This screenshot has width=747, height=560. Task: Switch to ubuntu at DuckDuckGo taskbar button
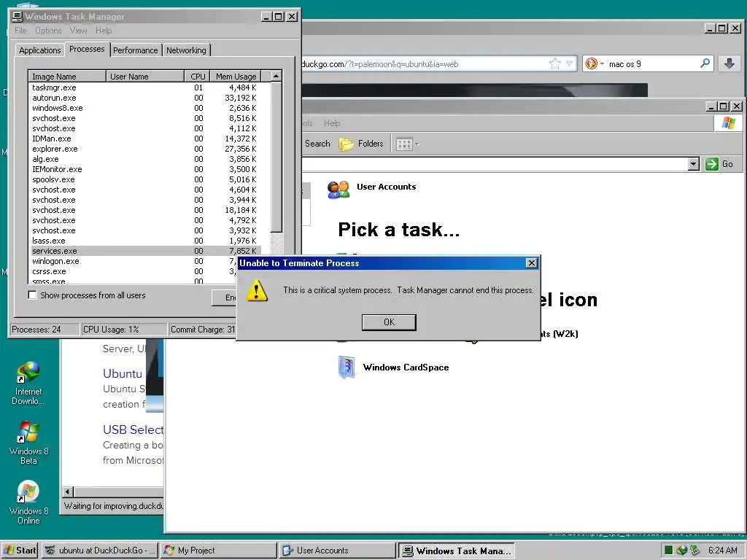99,551
